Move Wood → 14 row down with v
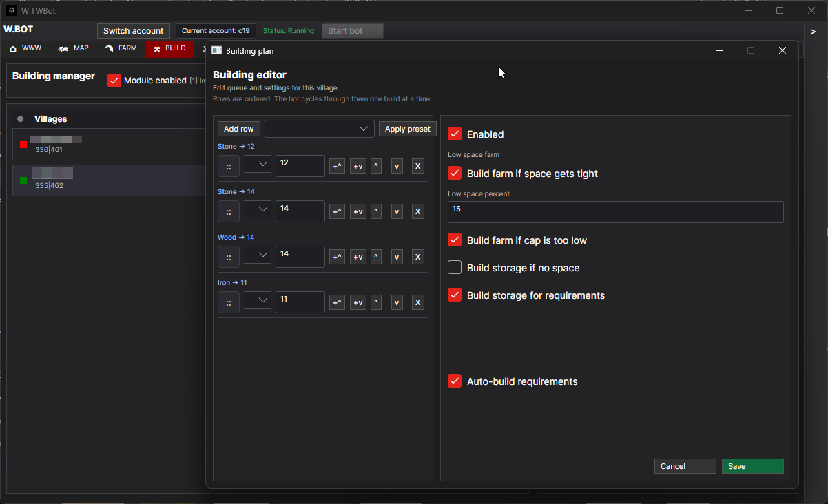 tap(397, 257)
